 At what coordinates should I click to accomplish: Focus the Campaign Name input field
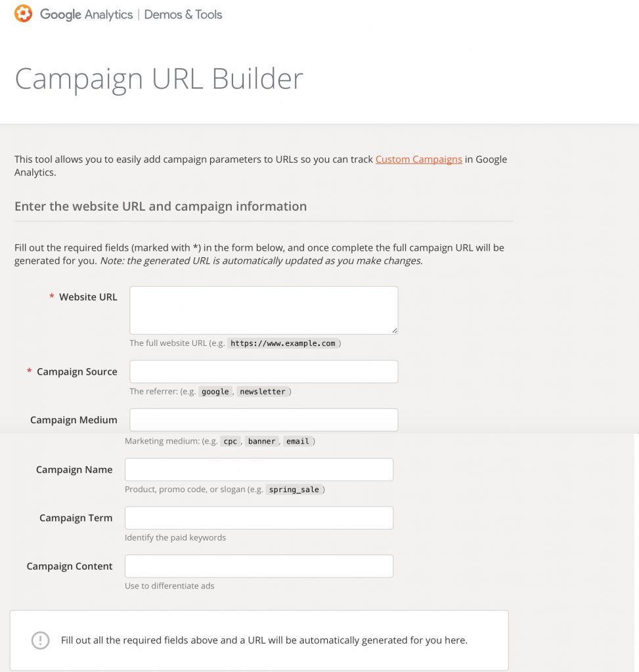[x=259, y=469]
